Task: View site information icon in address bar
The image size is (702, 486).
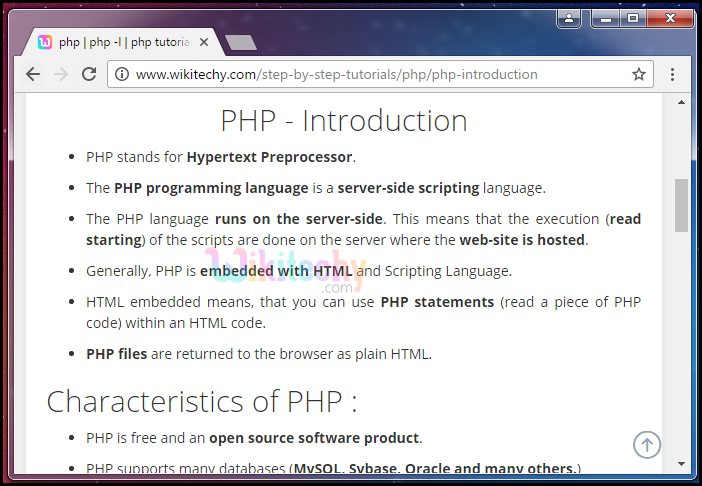Action: click(x=122, y=74)
